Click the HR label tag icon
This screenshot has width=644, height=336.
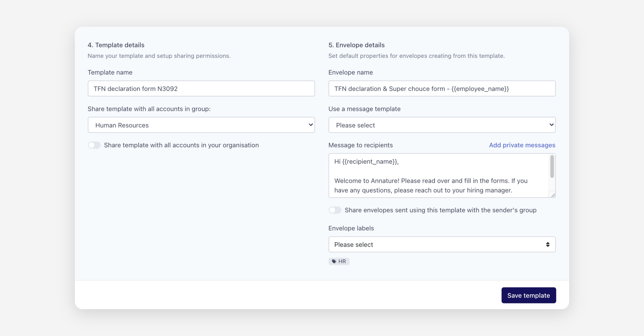click(334, 261)
